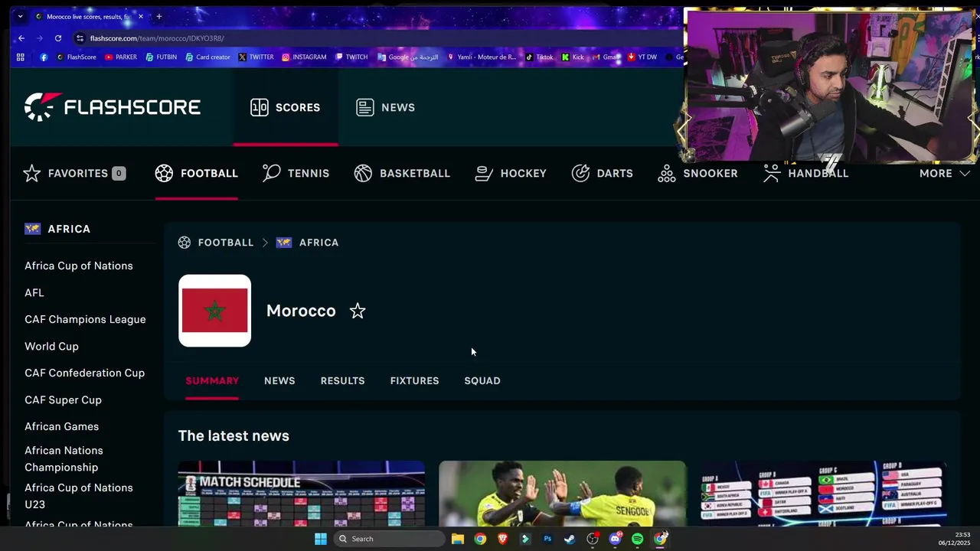This screenshot has height=551, width=980.
Task: Open the Facebook bookmark icon
Action: [x=44, y=57]
